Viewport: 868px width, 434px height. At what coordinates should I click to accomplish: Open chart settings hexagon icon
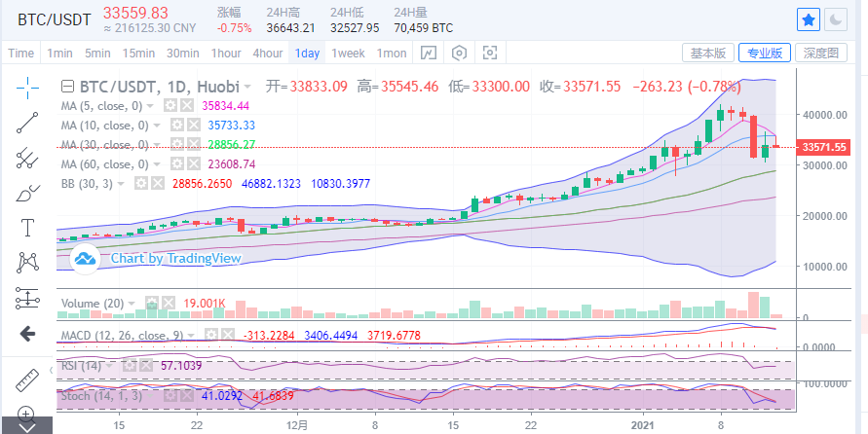pos(460,54)
